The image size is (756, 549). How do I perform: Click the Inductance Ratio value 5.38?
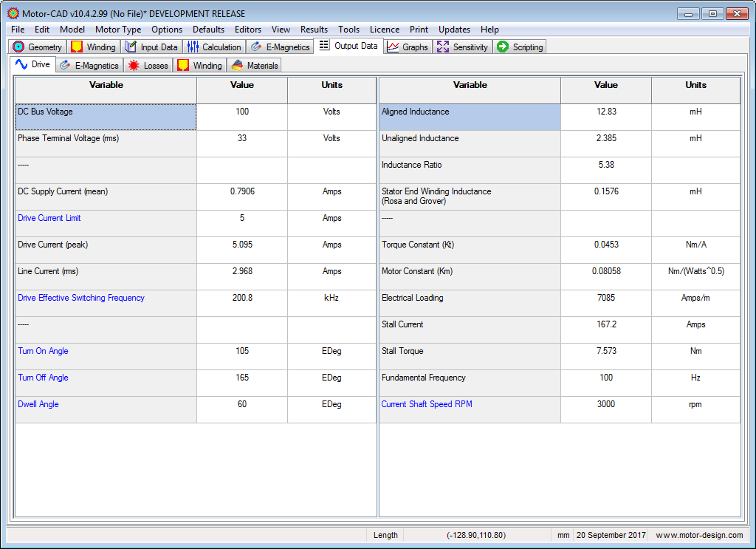[606, 165]
